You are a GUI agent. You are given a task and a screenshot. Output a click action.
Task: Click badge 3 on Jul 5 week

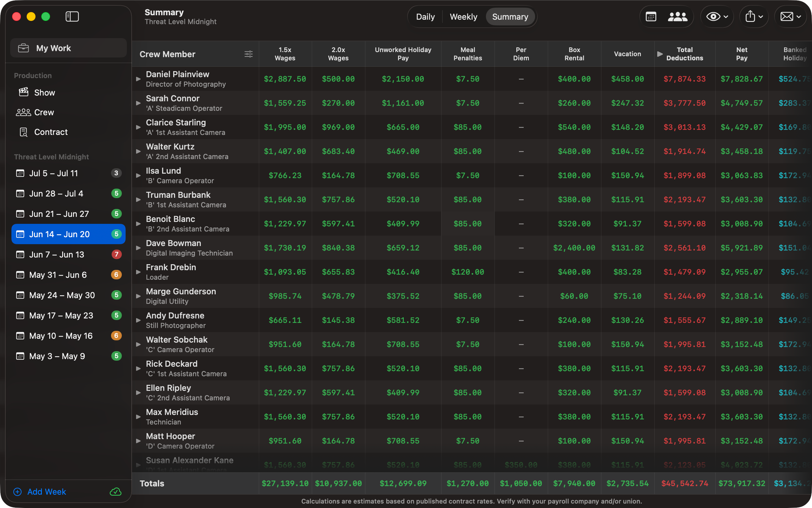pyautogui.click(x=116, y=173)
